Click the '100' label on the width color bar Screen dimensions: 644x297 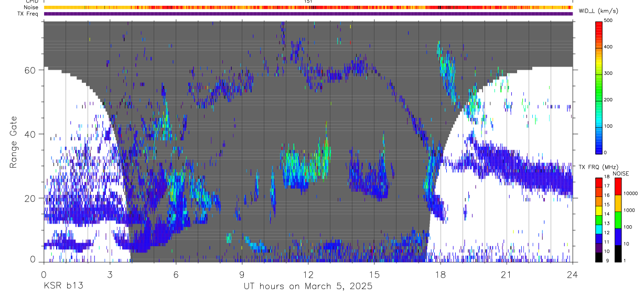(609, 126)
